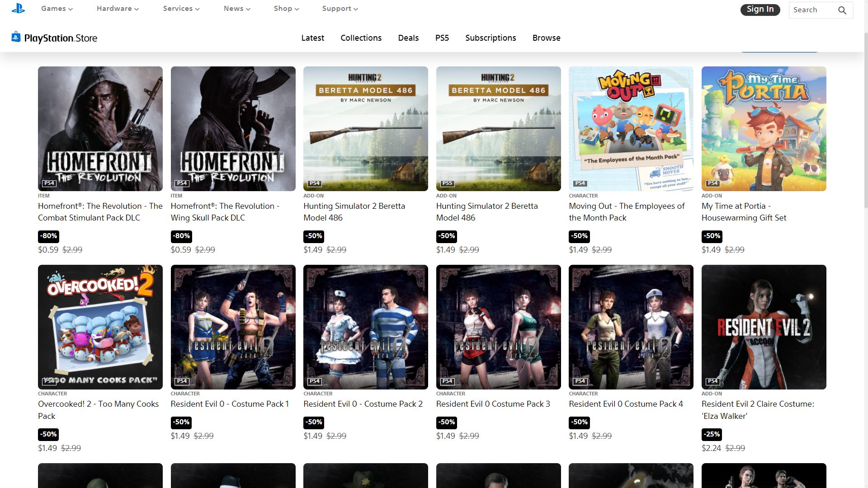Click the search magnifier icon
The image size is (868, 488).
[x=842, y=10]
